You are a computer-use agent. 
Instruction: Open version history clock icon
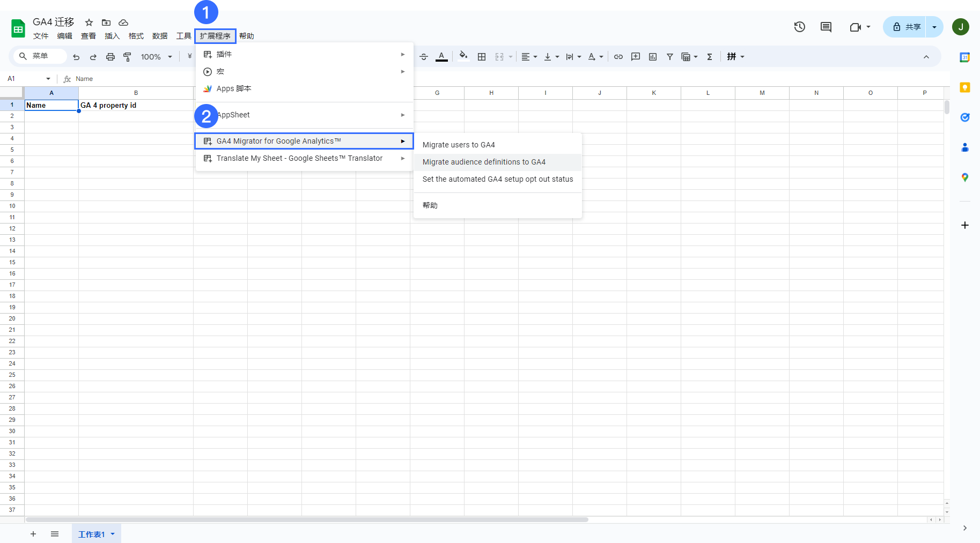click(x=800, y=27)
